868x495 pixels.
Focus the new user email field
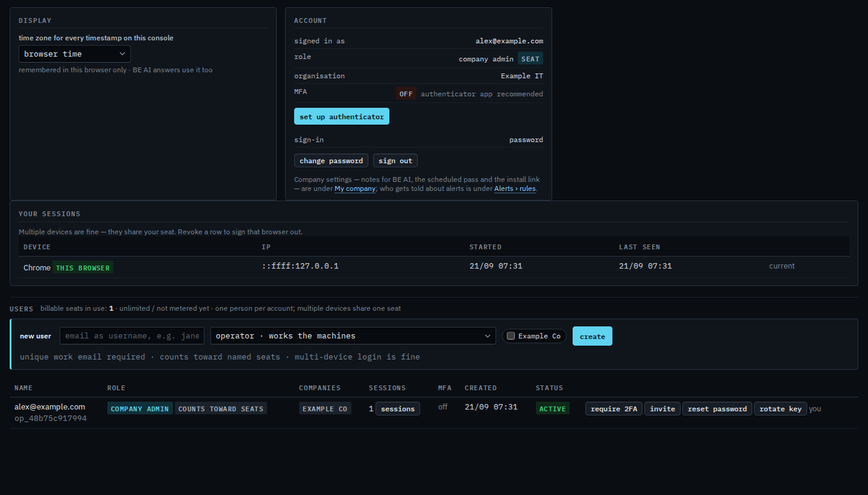[x=132, y=336]
